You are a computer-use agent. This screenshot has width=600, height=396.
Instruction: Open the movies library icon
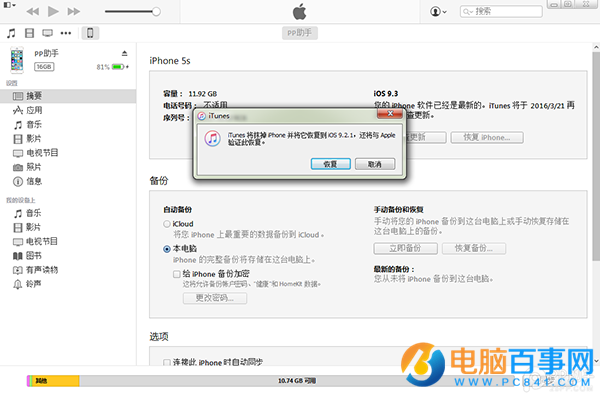click(x=29, y=33)
